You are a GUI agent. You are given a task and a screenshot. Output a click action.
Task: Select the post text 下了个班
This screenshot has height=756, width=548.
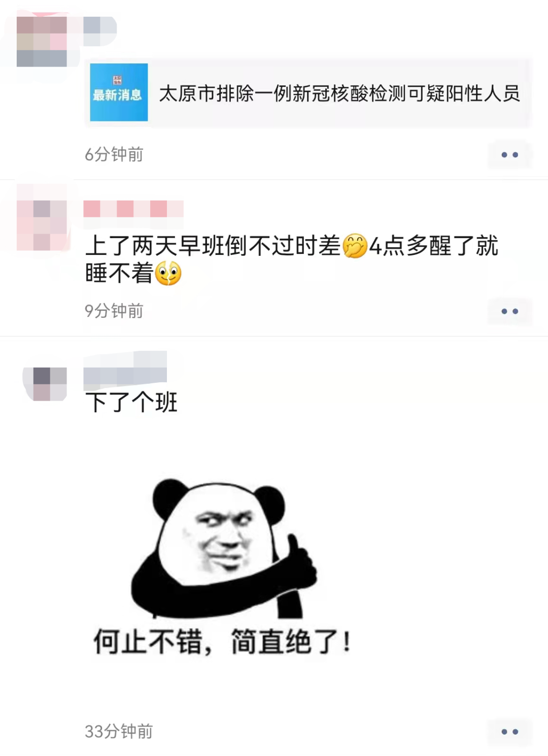point(131,403)
